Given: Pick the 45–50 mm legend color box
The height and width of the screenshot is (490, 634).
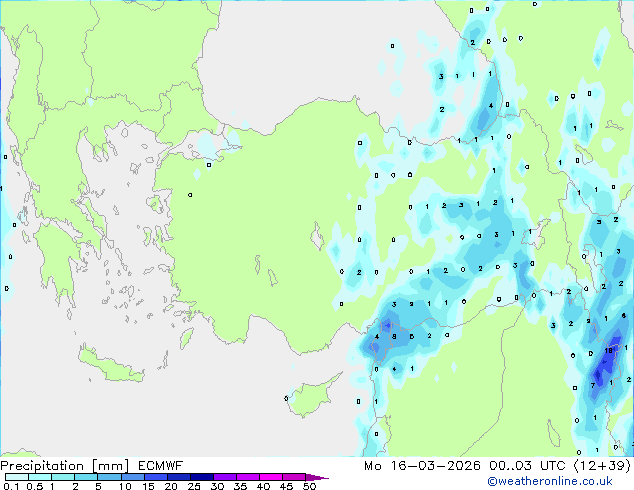Looking at the screenshot, I should [294, 477].
